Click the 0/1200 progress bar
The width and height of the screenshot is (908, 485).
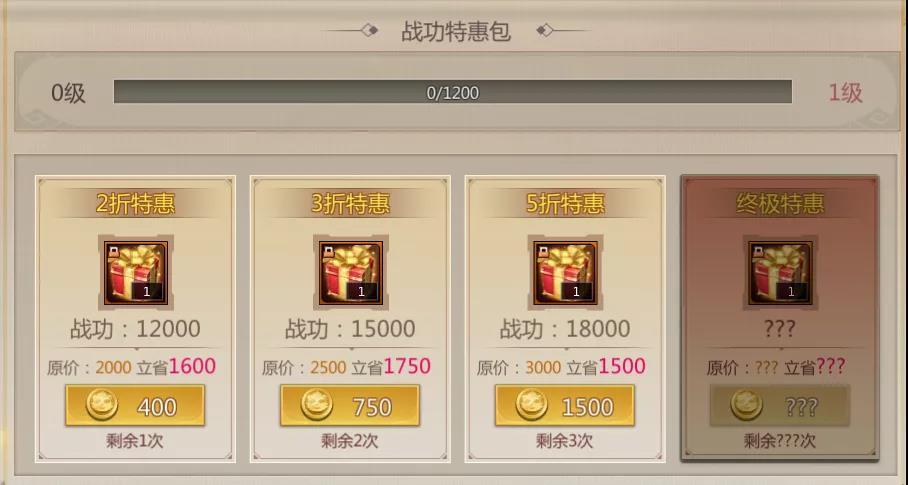453,92
